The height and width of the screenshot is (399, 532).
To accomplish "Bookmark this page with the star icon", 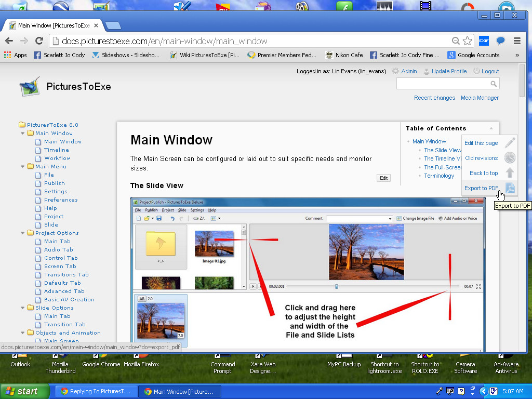I will pyautogui.click(x=467, y=41).
